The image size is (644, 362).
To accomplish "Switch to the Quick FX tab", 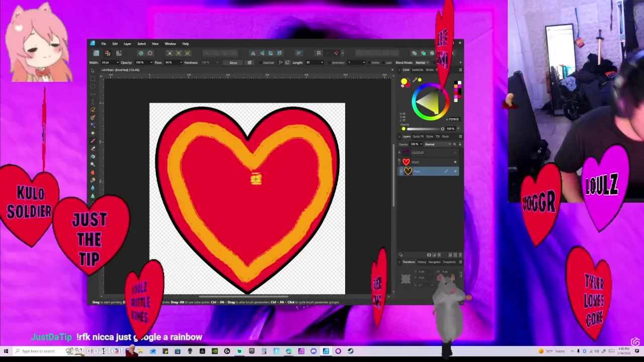I will click(418, 137).
